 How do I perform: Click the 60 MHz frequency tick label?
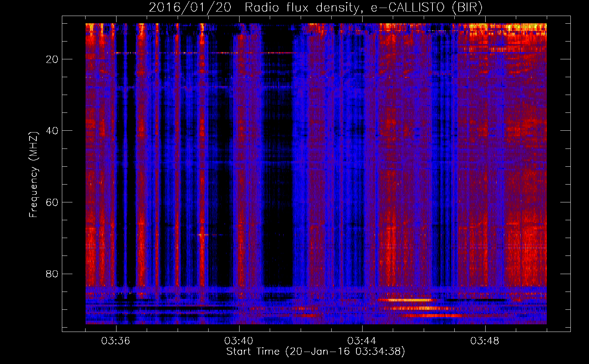tap(52, 202)
